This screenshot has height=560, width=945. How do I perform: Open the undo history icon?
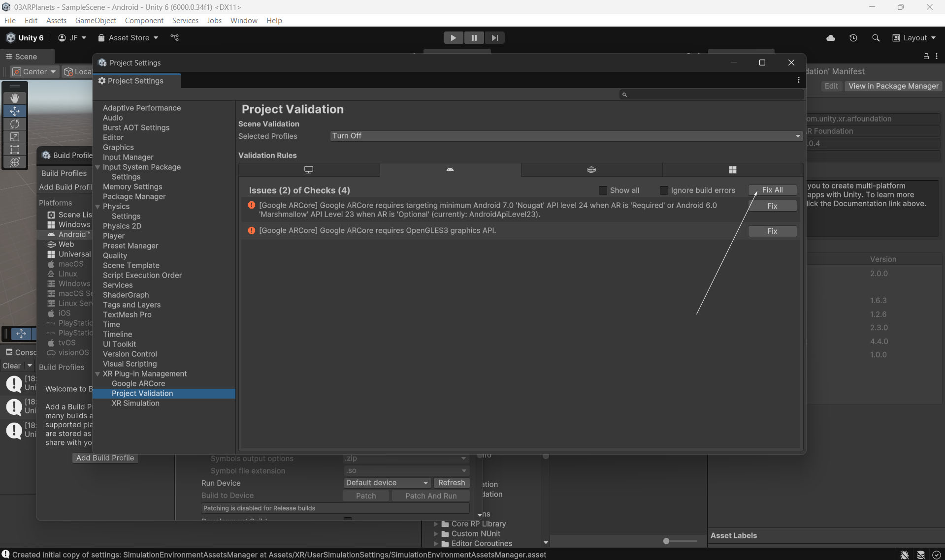pyautogui.click(x=853, y=38)
